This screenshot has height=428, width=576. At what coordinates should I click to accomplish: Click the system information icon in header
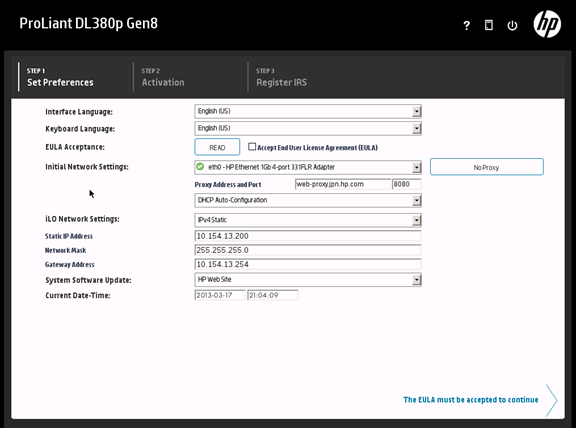click(489, 25)
